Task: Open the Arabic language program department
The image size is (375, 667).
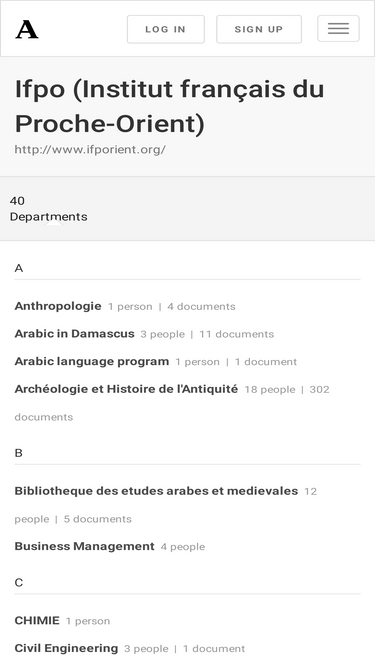Action: pyautogui.click(x=92, y=361)
